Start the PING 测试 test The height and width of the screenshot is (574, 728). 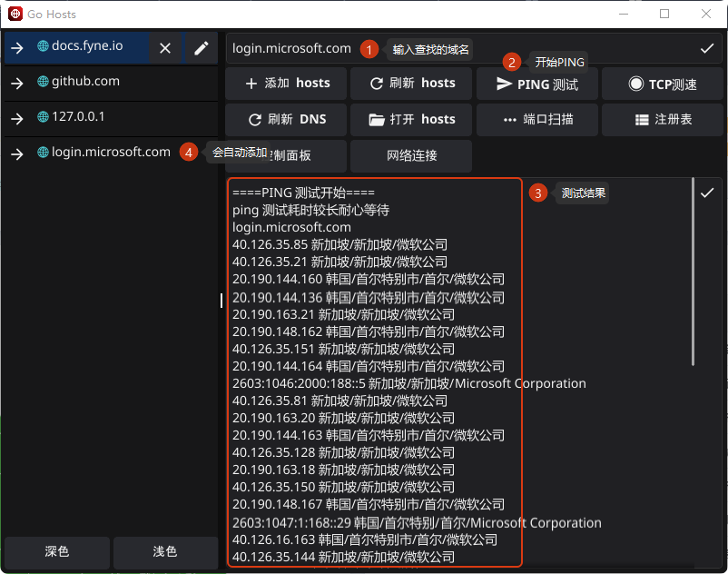pos(536,84)
